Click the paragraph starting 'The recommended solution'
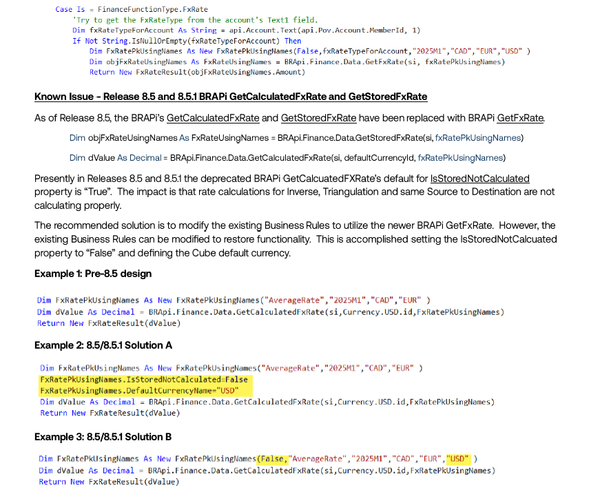The height and width of the screenshot is (497, 600). [x=296, y=239]
